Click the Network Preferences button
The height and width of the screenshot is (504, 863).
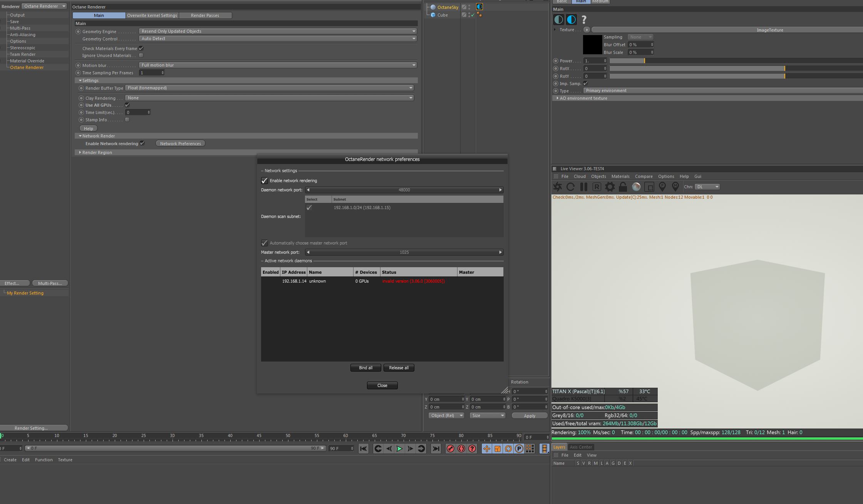[x=180, y=144]
